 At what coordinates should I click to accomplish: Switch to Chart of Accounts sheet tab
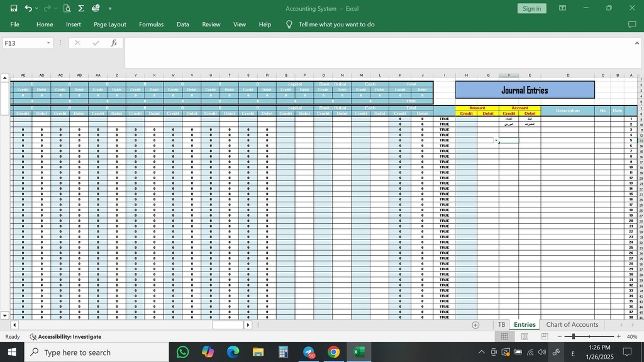pyautogui.click(x=572, y=325)
